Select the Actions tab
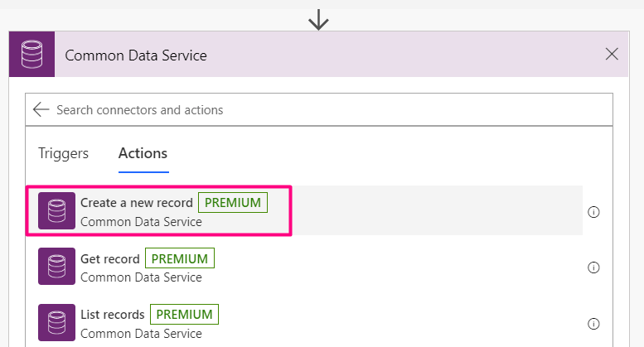The image size is (644, 347). [x=143, y=153]
